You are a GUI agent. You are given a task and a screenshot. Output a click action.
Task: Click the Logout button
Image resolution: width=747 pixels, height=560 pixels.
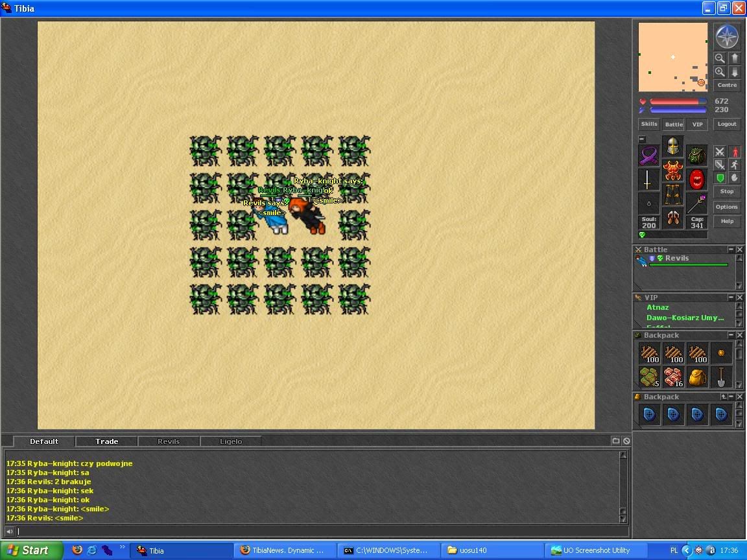coord(727,124)
